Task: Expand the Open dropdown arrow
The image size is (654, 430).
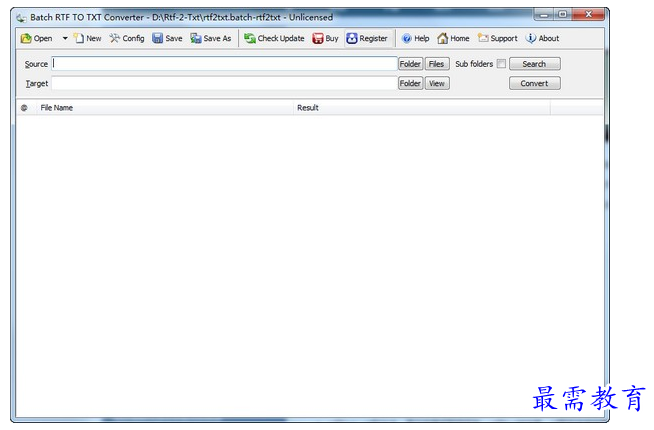Action: click(x=65, y=38)
